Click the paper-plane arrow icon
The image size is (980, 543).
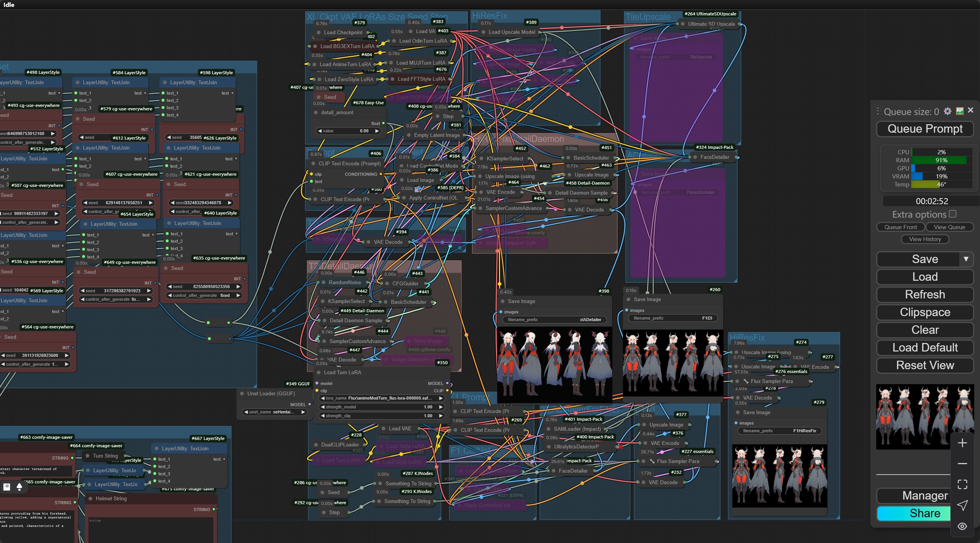[962, 505]
